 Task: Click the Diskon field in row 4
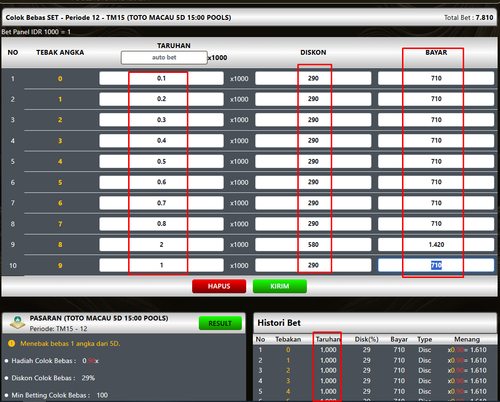[313, 141]
